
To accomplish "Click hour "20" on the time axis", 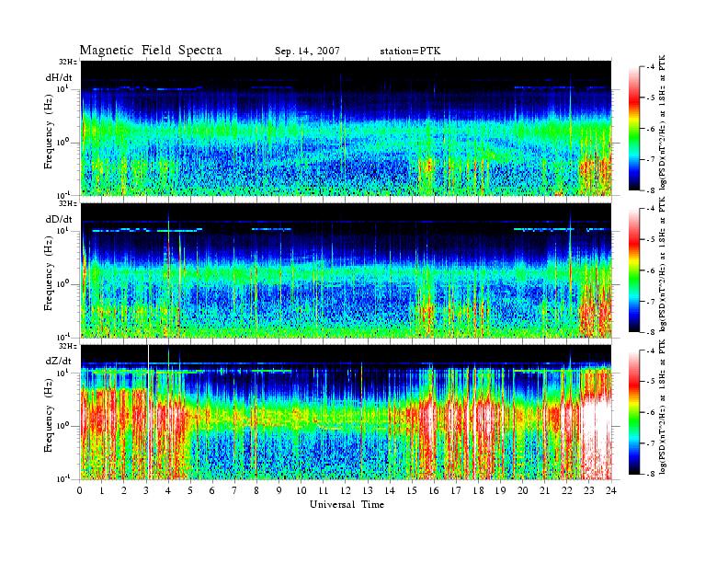I will [523, 490].
